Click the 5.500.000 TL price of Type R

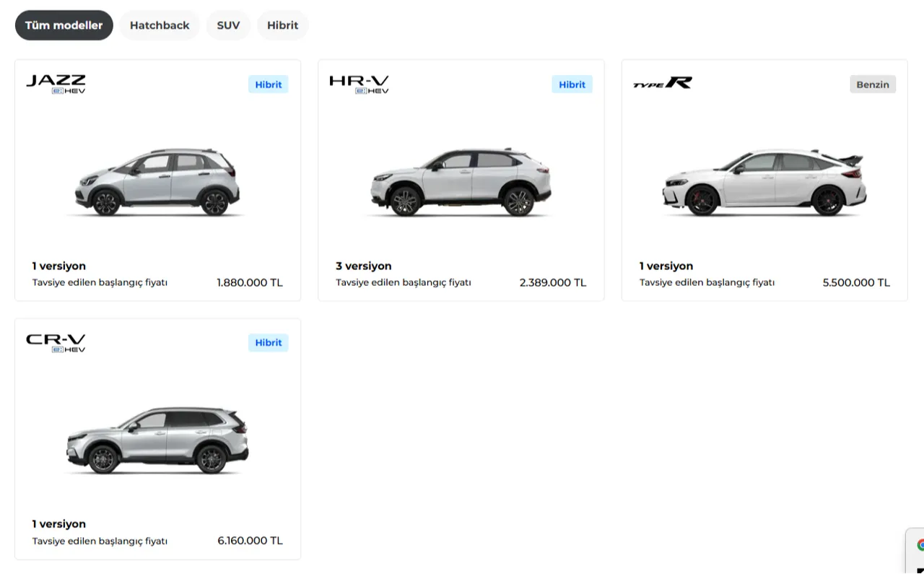click(x=856, y=282)
